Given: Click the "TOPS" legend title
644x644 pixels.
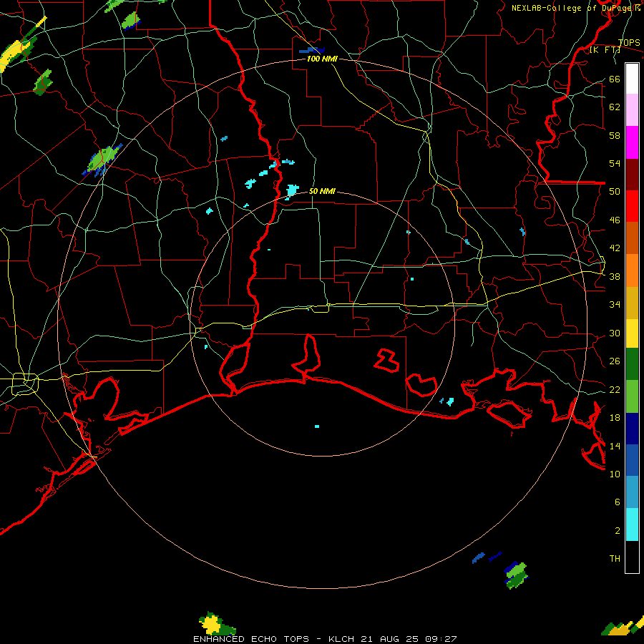Looking at the screenshot, I should (x=629, y=42).
